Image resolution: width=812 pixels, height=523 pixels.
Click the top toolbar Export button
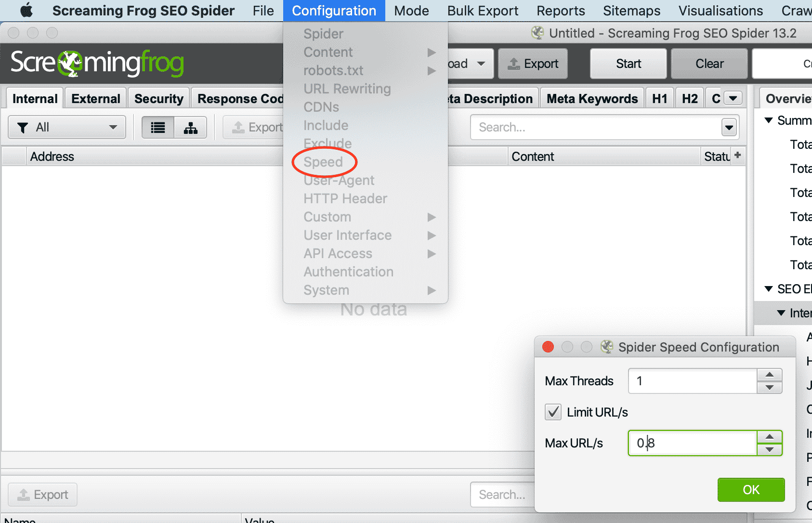point(533,64)
